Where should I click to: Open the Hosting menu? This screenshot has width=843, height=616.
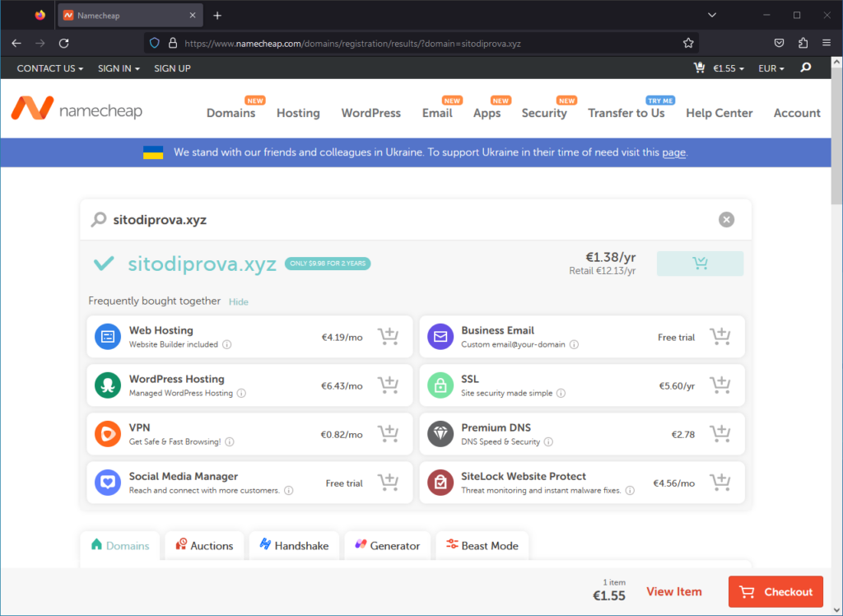pyautogui.click(x=298, y=113)
